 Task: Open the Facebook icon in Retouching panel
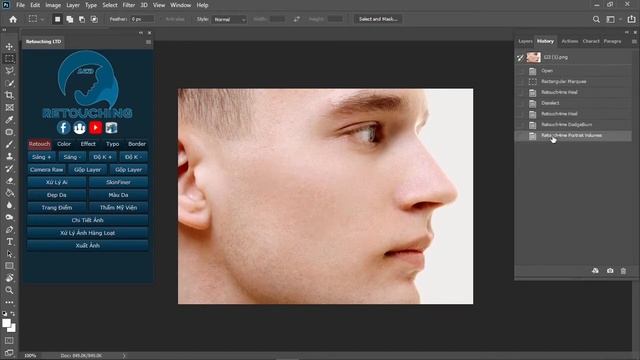click(63, 128)
